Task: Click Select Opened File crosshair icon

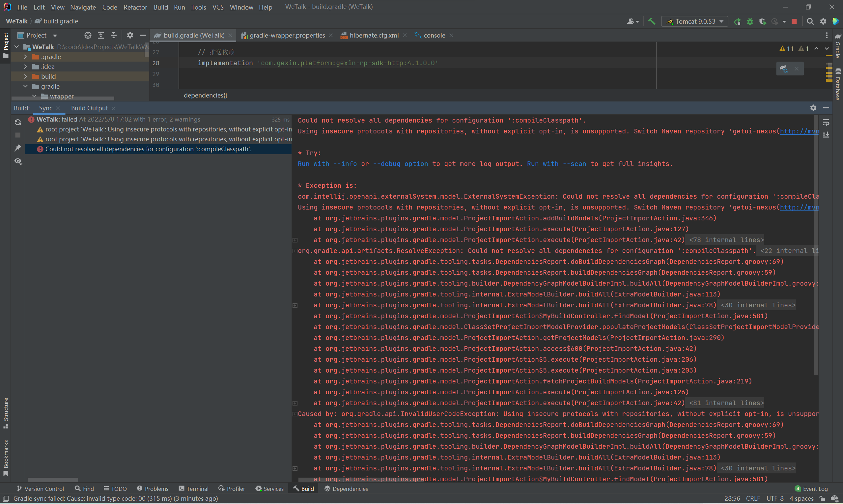Action: tap(88, 35)
